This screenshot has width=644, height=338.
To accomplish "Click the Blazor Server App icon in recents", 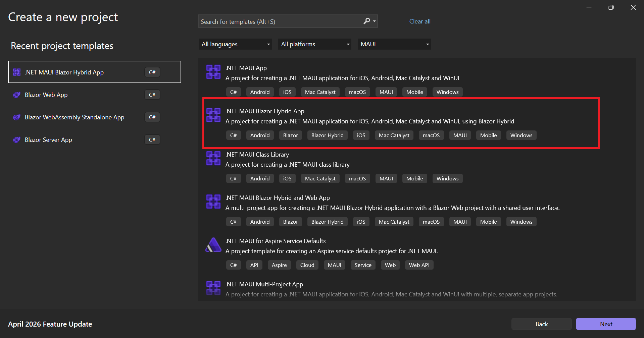I will click(x=17, y=139).
